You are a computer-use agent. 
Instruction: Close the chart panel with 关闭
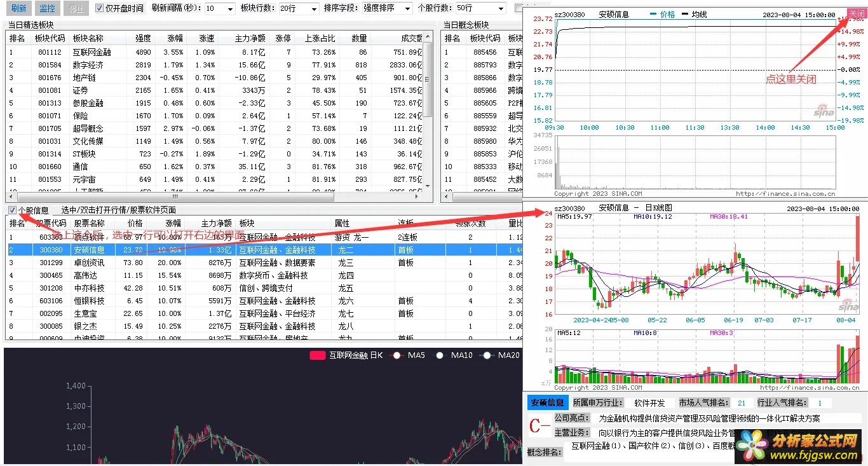click(x=856, y=13)
